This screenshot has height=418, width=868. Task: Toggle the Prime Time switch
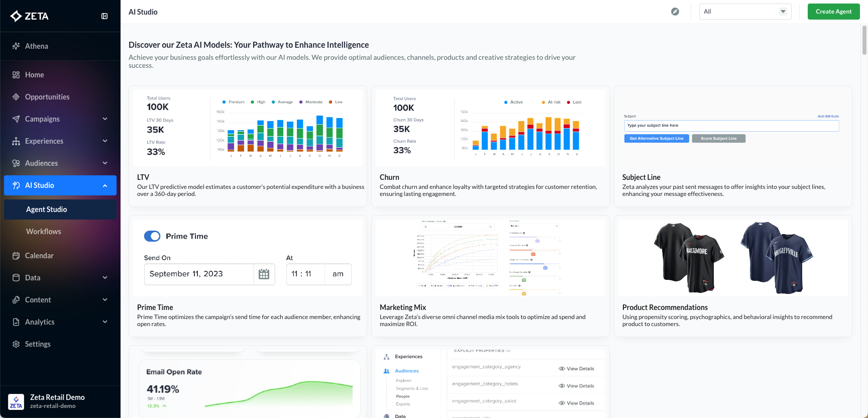point(152,236)
